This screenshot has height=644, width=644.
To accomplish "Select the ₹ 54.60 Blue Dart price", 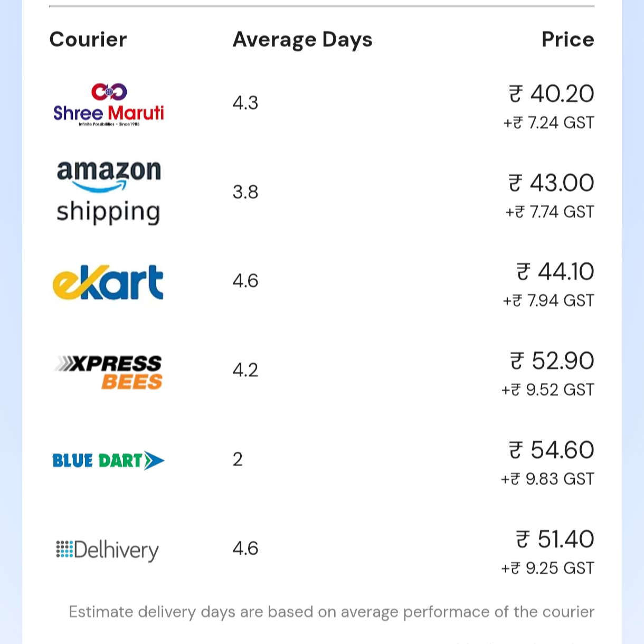I will click(552, 450).
